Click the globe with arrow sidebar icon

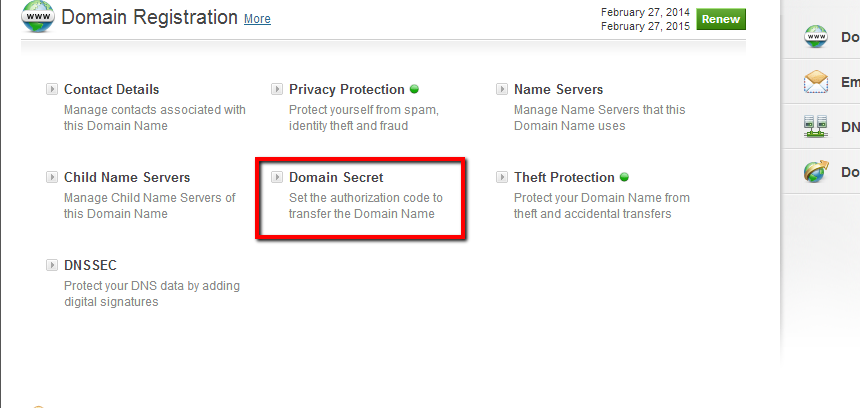[816, 172]
